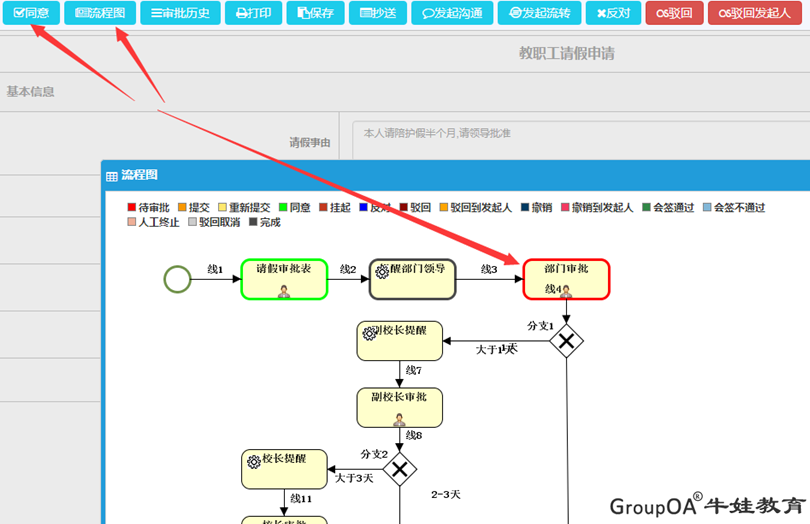This screenshot has width=810, height=524.
Task: Click the 撤销 legend swatch
Action: tap(525, 207)
